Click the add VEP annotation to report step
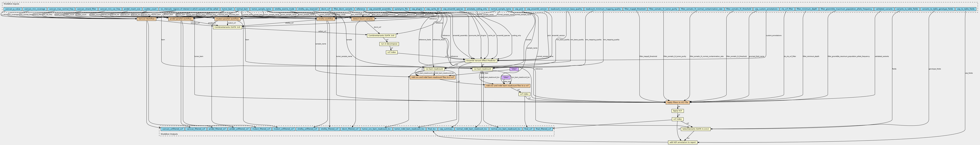The width and height of the screenshot is (980, 145). [683, 142]
